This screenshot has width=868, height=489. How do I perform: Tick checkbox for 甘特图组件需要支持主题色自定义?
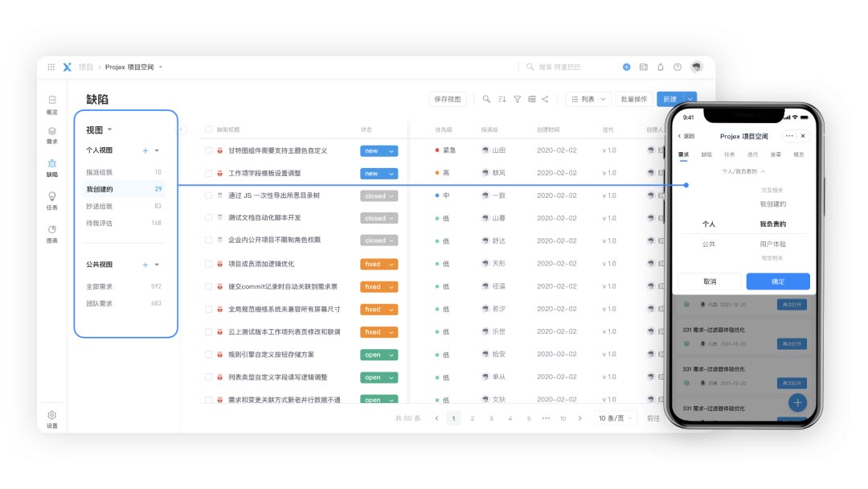[x=208, y=150]
